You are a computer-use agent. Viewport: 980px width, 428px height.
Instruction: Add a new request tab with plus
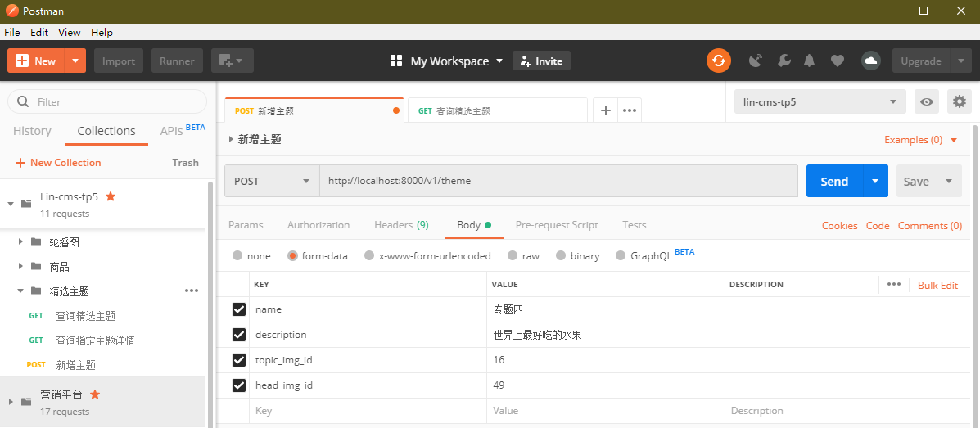605,110
